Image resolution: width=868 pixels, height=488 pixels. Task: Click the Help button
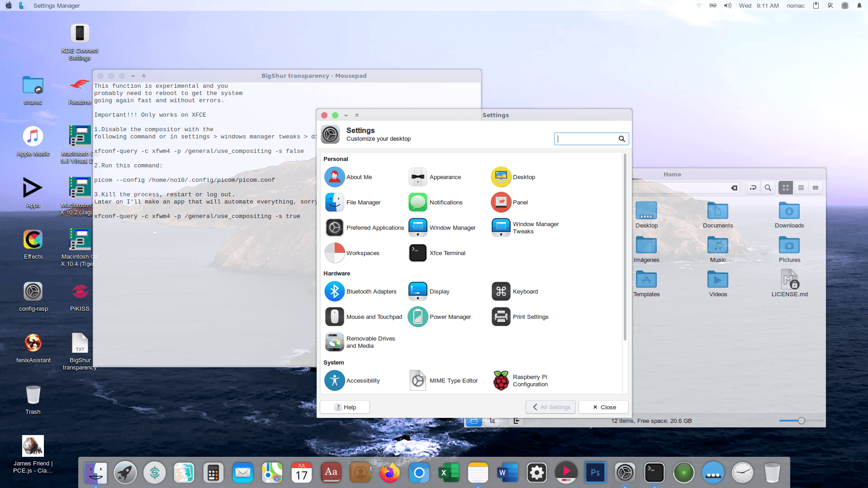point(345,407)
